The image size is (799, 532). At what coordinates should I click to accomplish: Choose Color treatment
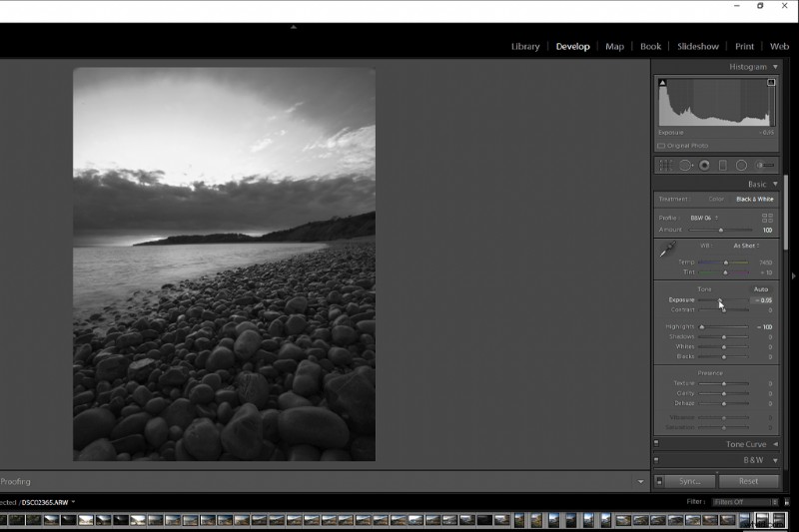point(716,199)
